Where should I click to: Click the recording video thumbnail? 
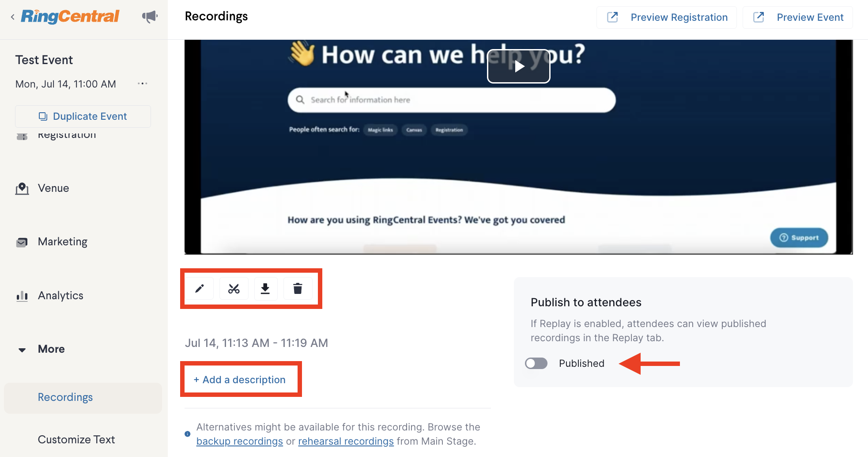click(518, 147)
